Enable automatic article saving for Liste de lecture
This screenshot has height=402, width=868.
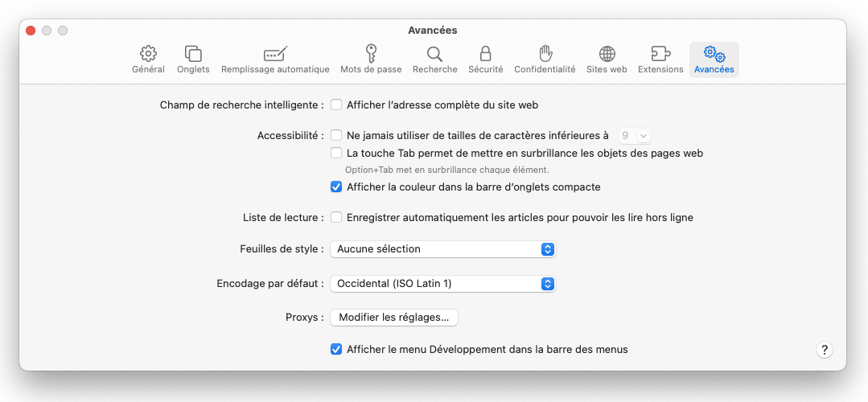pos(336,217)
